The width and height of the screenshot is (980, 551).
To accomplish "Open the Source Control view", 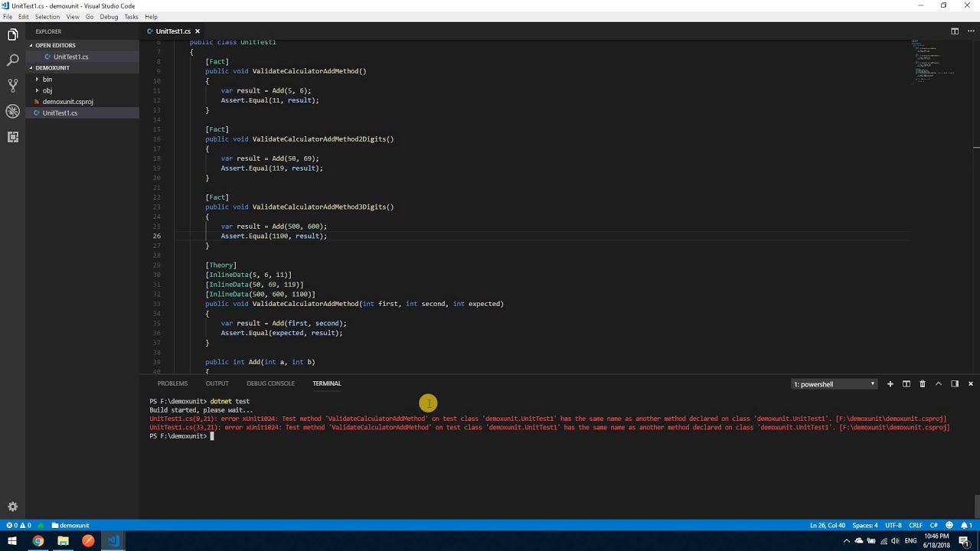I will [12, 85].
